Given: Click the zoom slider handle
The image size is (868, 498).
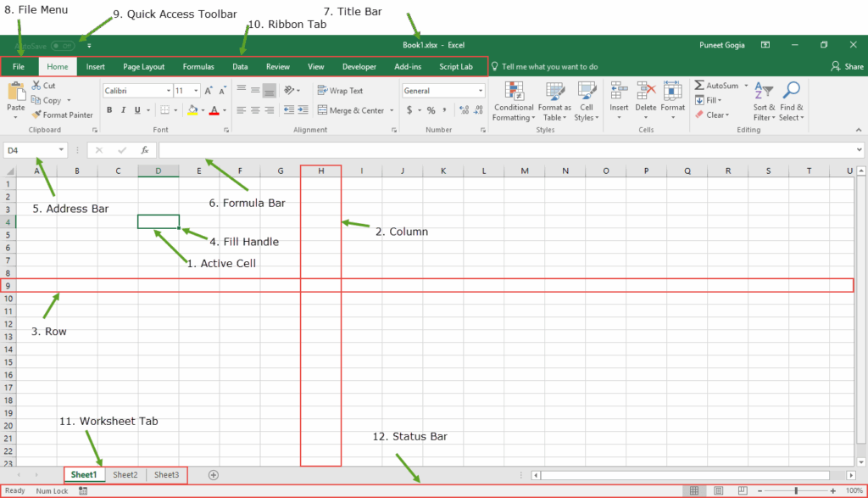Looking at the screenshot, I should coord(796,491).
